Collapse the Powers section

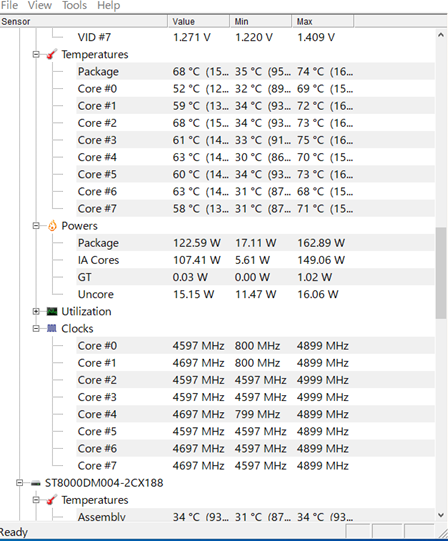pyautogui.click(x=36, y=226)
